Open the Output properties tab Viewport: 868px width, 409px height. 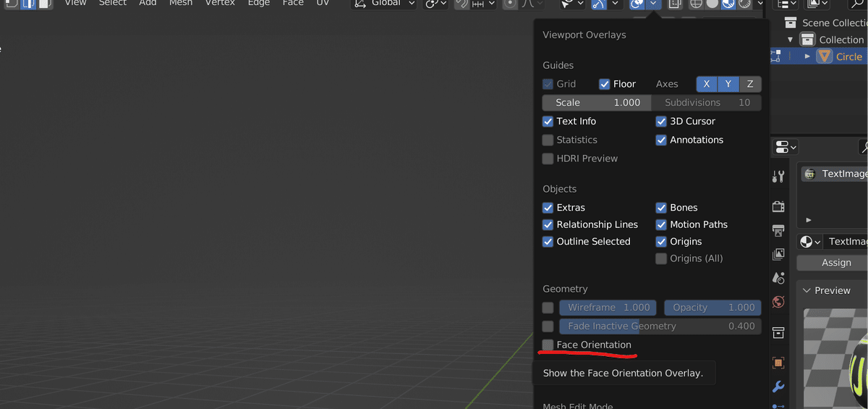click(778, 230)
